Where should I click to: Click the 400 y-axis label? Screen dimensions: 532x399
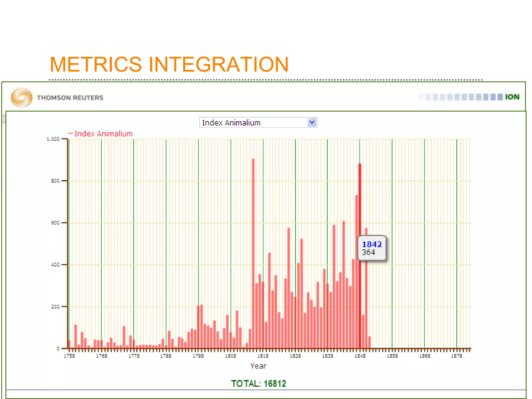pos(55,265)
